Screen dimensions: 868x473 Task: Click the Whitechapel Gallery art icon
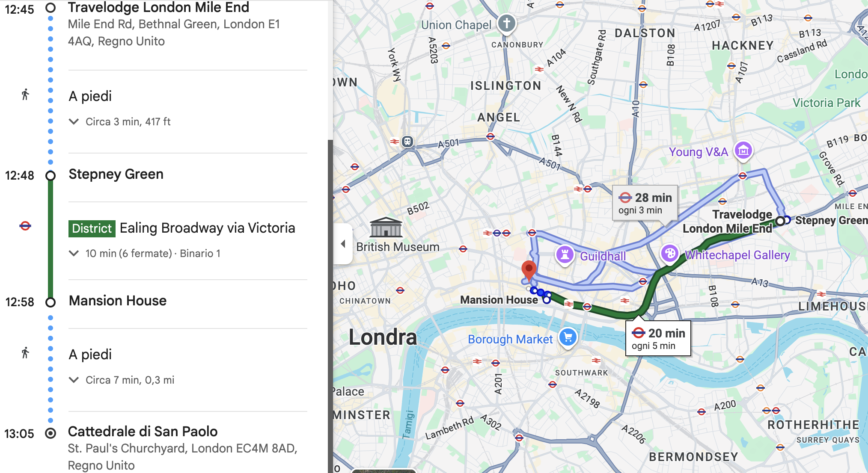tap(670, 253)
